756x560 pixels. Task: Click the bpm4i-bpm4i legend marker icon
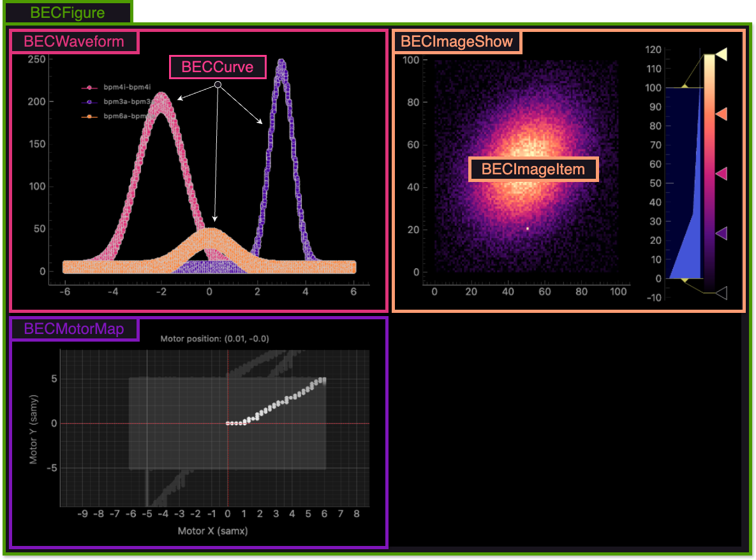pos(91,87)
